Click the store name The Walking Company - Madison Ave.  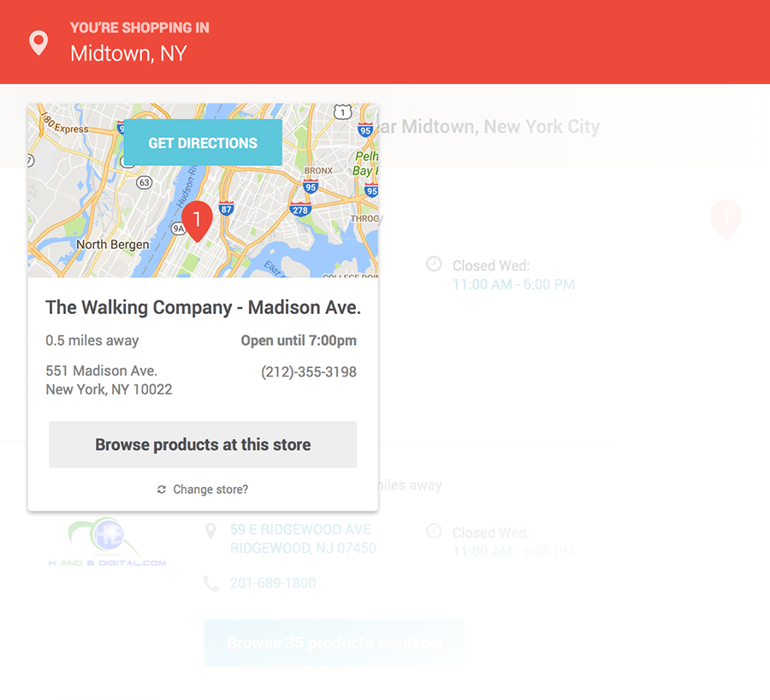pos(204,307)
